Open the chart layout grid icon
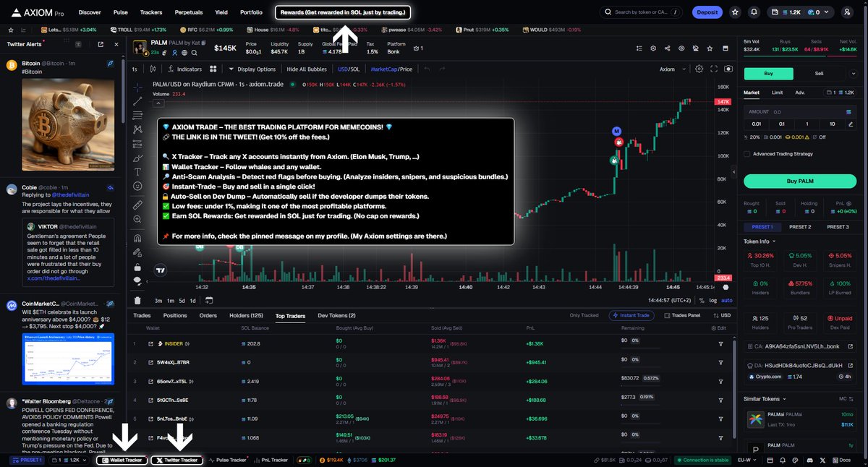 (x=213, y=69)
